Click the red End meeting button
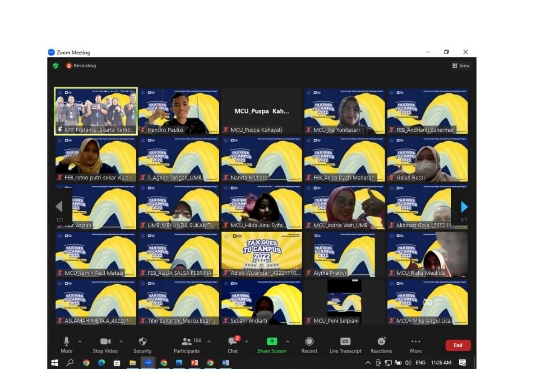The height and width of the screenshot is (392, 555). (458, 345)
